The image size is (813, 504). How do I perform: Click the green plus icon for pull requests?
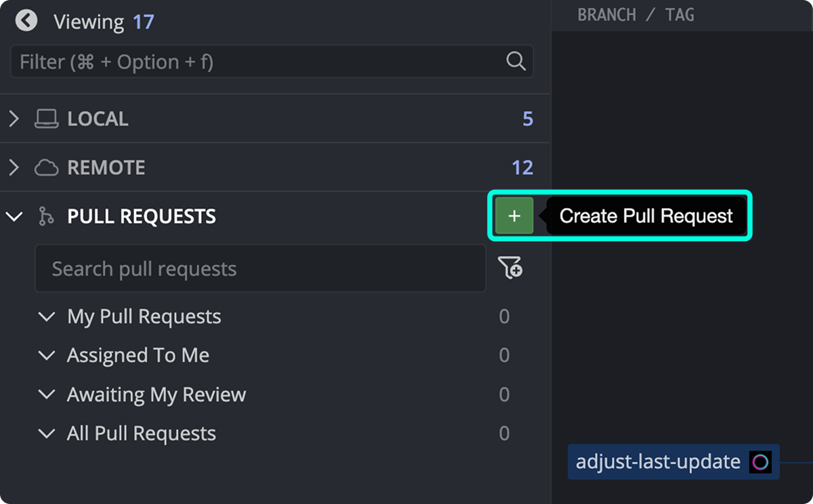click(x=514, y=215)
